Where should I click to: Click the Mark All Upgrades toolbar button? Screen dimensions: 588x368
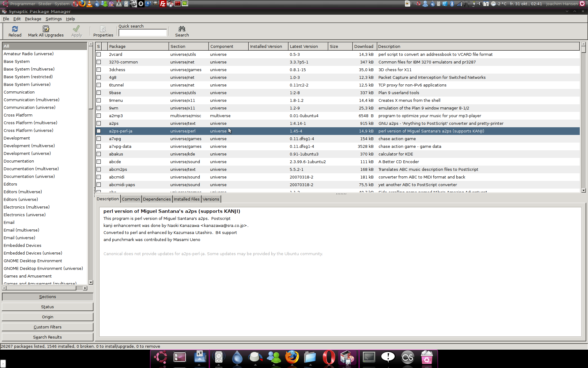(46, 31)
